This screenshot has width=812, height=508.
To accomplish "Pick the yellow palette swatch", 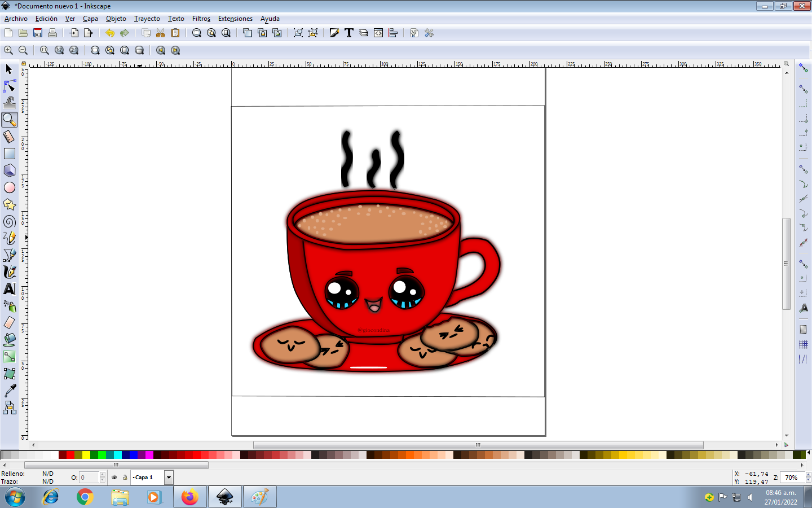I will pos(86,455).
